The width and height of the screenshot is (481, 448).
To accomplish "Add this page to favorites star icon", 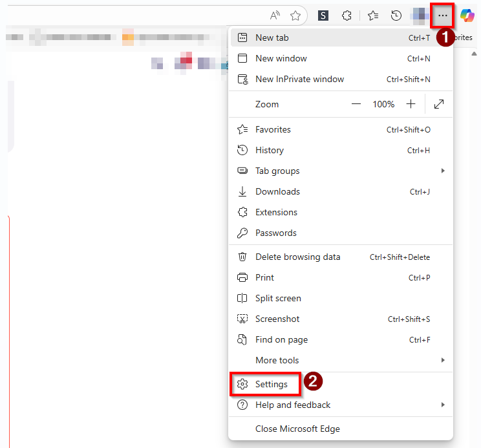I will [x=295, y=16].
